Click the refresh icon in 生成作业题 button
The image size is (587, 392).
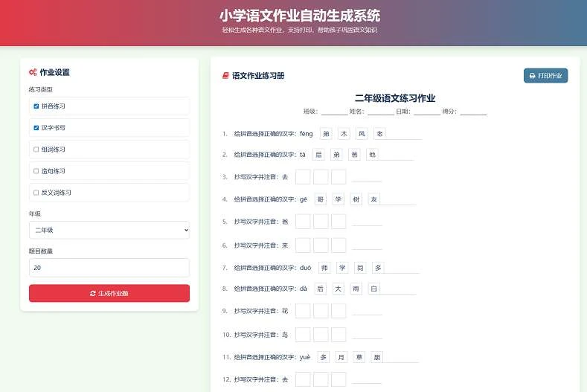click(93, 293)
